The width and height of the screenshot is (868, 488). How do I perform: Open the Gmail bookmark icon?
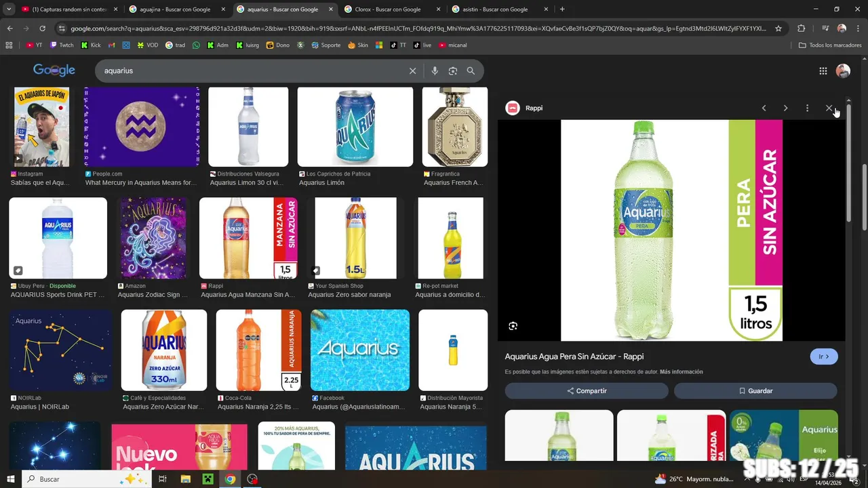pos(111,45)
